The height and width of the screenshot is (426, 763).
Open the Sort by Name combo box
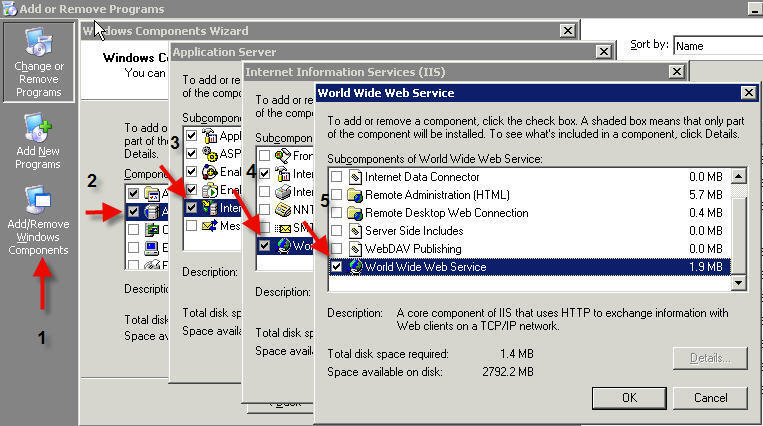pos(718,46)
